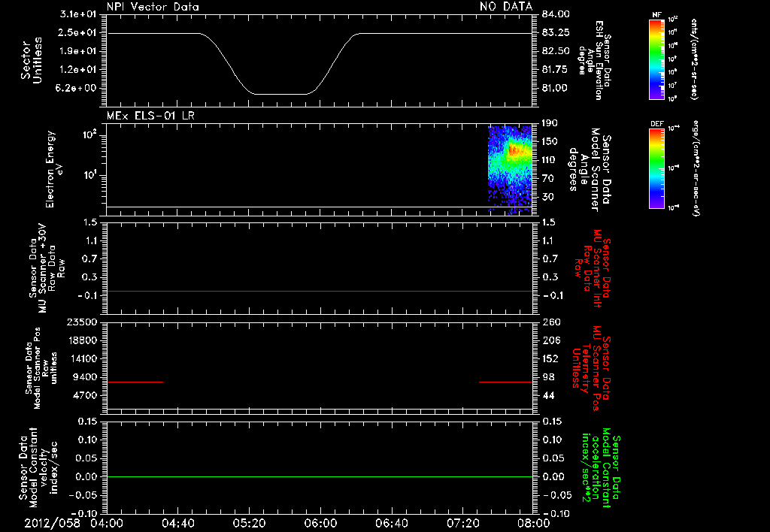Screen dimensions: 770x532
Task: Select the "MEx ELS-01 LR" panel title
Action: point(150,116)
